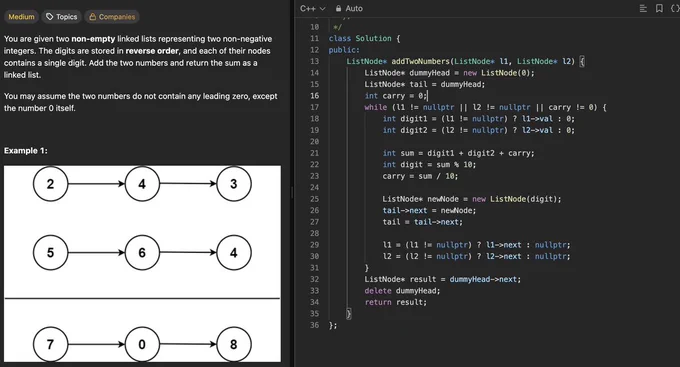Click the sentence about leading zero

point(141,102)
